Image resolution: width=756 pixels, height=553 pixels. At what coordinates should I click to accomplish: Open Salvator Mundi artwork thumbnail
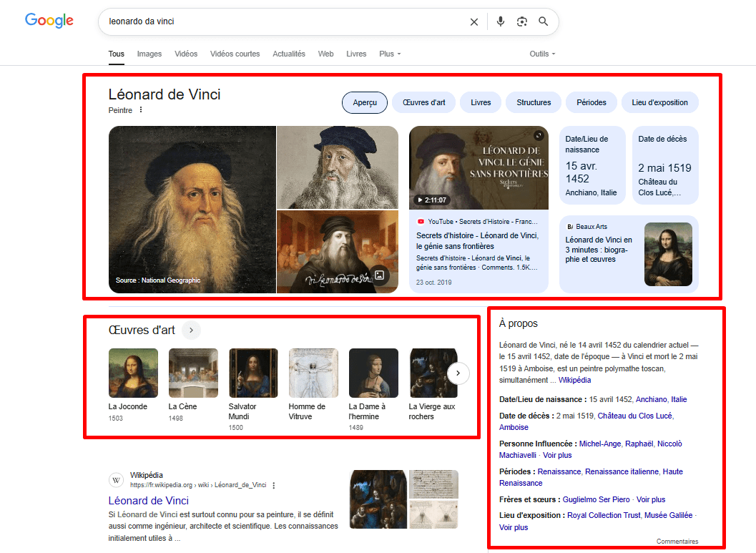point(253,373)
